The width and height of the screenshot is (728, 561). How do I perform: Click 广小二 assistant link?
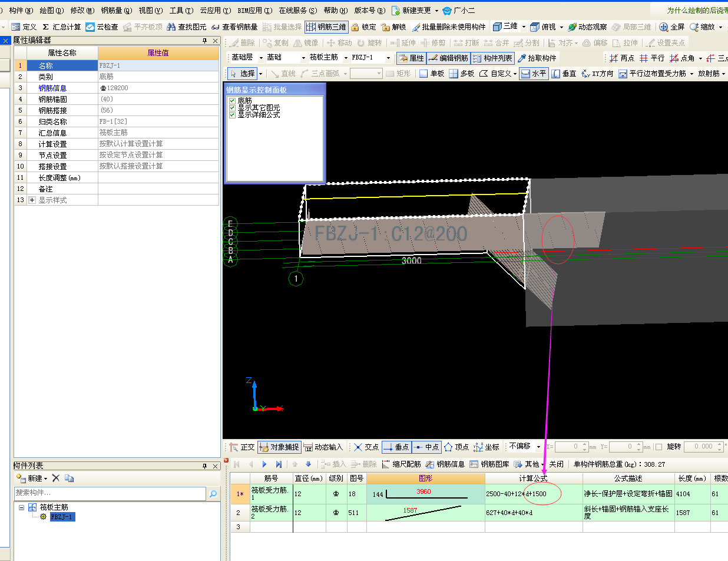pyautogui.click(x=459, y=11)
